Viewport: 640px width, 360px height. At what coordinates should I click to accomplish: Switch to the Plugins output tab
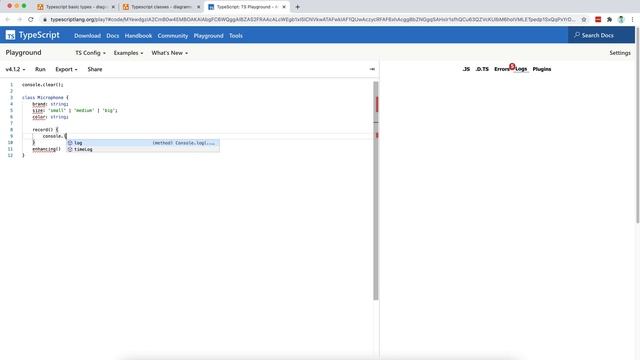tap(542, 69)
